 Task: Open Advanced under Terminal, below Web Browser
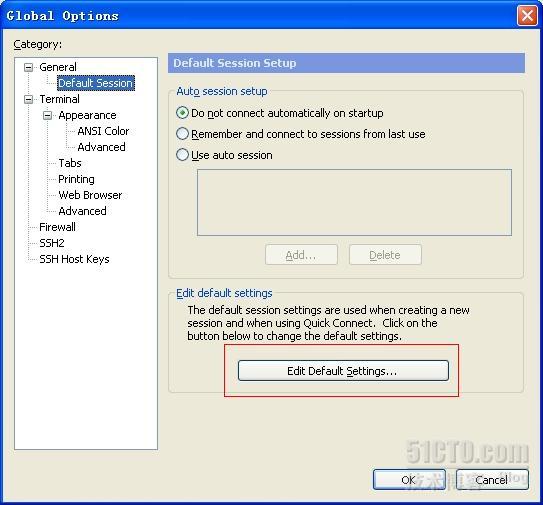point(82,211)
